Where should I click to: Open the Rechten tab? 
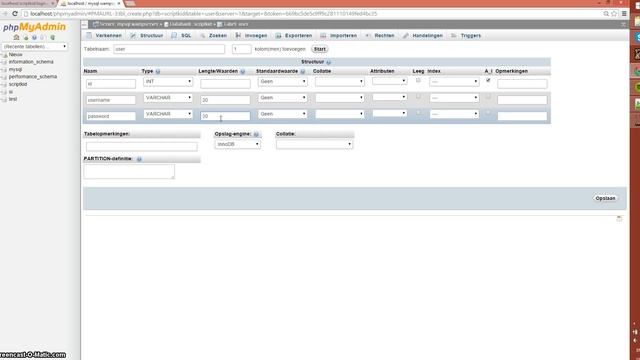(x=380, y=36)
